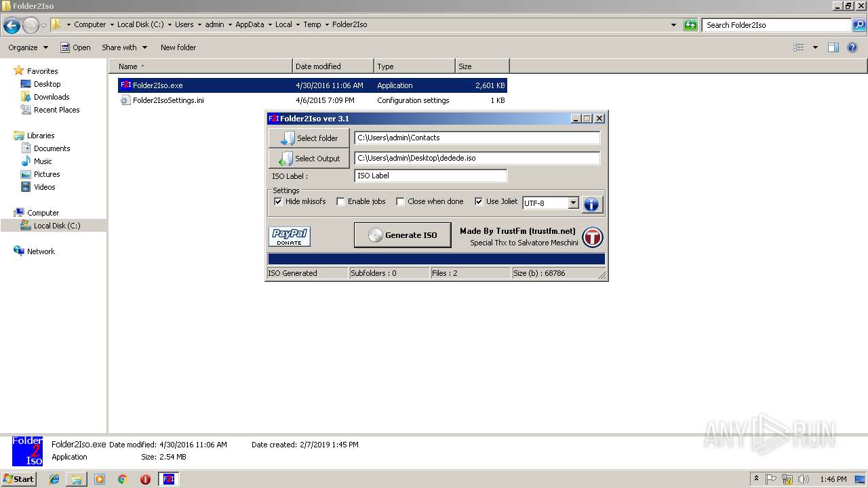
Task: Click the search magnifier icon
Action: point(859,25)
